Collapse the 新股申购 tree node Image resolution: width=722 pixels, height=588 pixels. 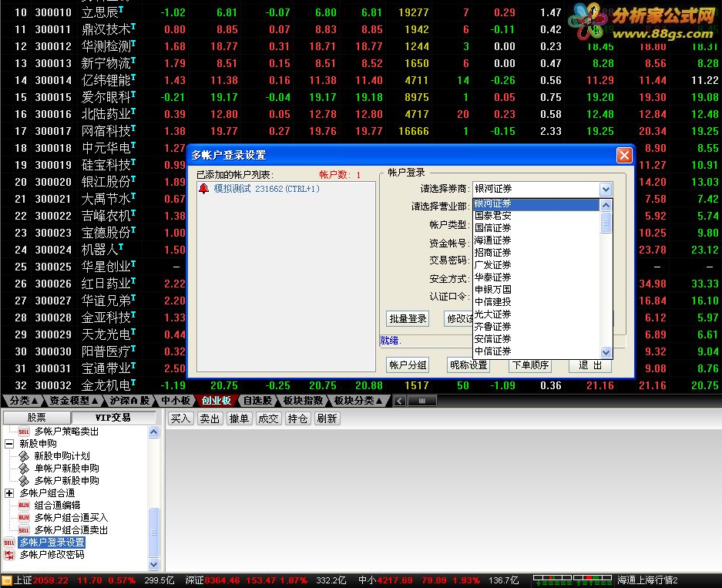9,444
